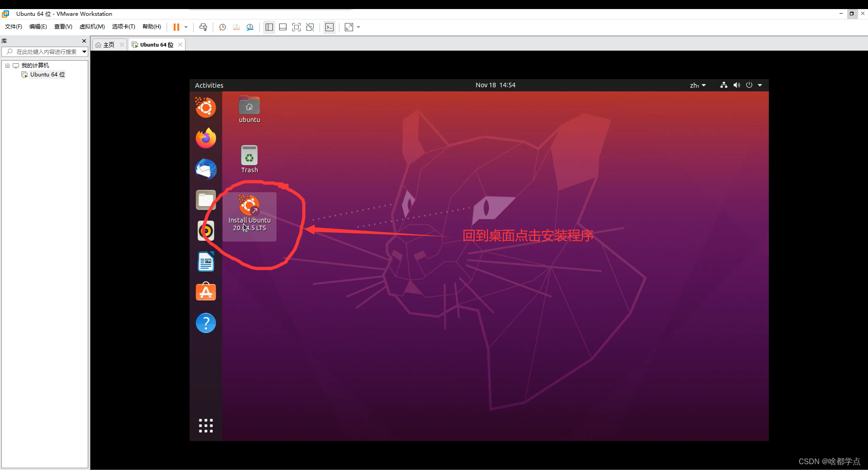Image resolution: width=868 pixels, height=470 pixels.
Task: Launch Install Ubuntu from the dock
Action: [x=206, y=108]
